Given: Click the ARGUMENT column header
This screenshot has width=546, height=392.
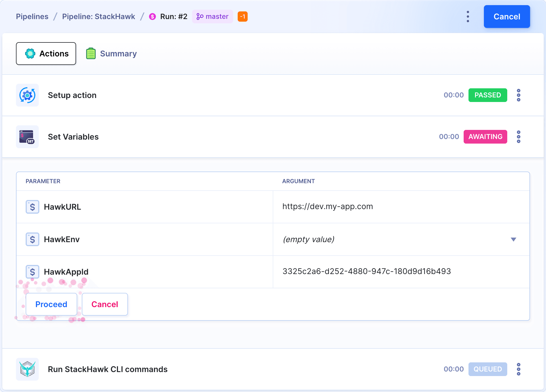Looking at the screenshot, I should pos(299,181).
